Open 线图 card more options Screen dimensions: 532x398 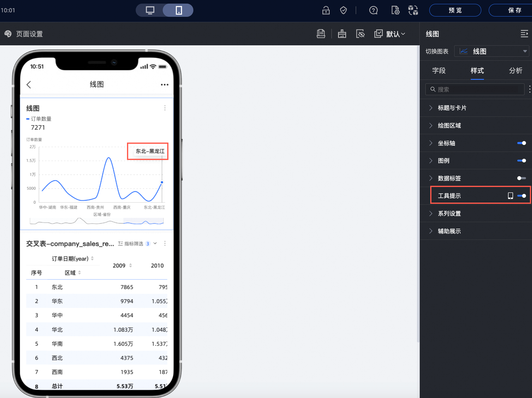[165, 108]
